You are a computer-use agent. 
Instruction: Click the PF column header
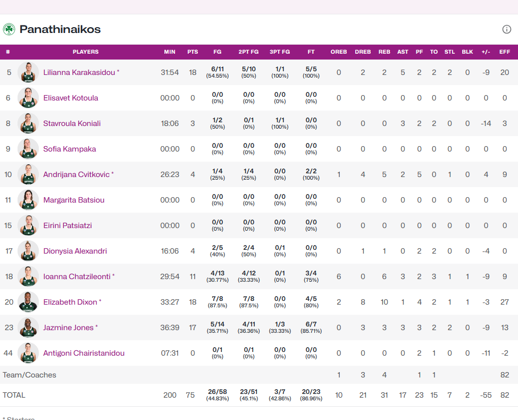(419, 52)
